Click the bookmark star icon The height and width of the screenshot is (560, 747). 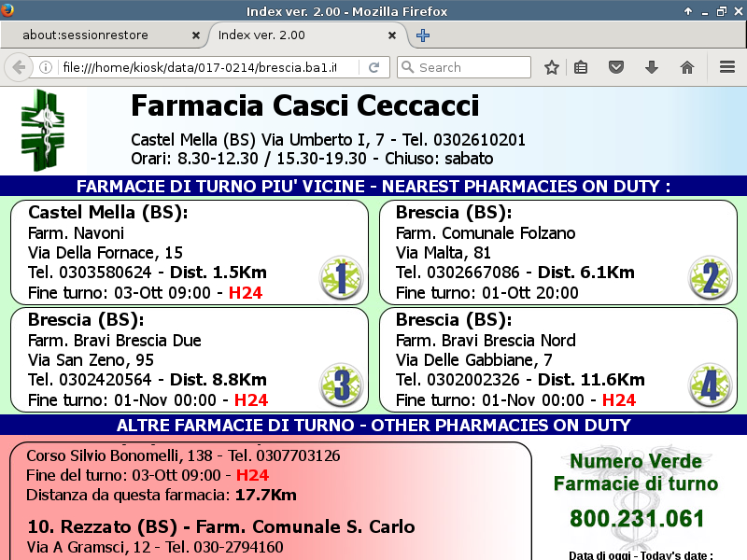[552, 67]
